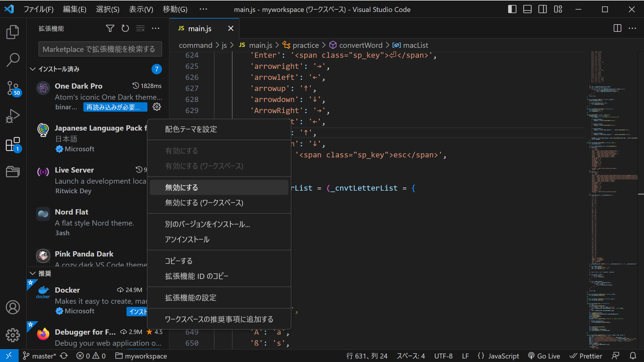Open the Extensions view icon
Image resolution: width=644 pixels, height=362 pixels.
click(13, 144)
